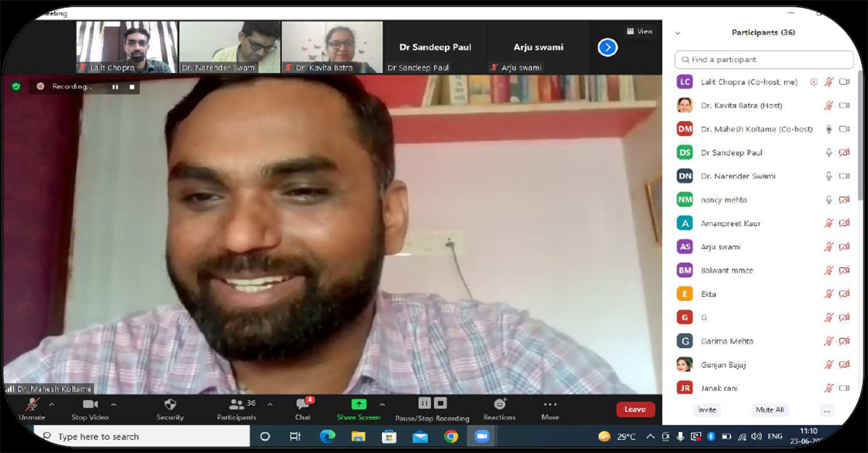Open the three-dot participants panel options

tap(827, 410)
